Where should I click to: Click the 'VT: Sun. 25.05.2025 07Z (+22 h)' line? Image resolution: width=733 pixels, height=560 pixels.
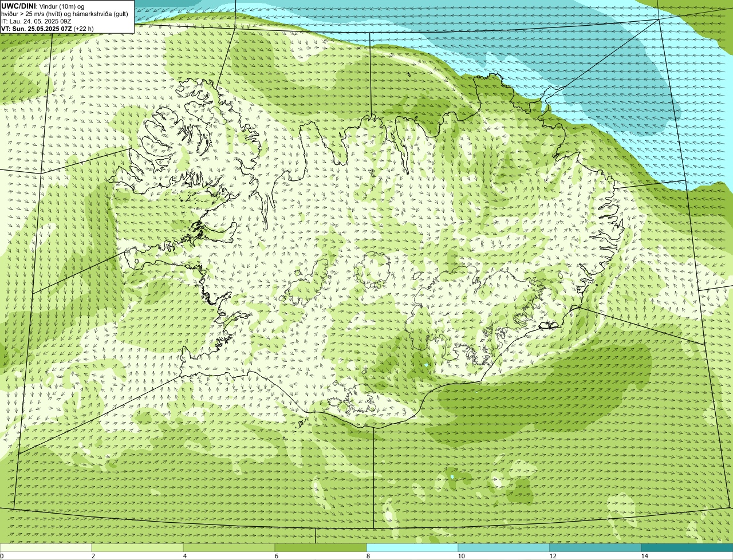(48, 29)
